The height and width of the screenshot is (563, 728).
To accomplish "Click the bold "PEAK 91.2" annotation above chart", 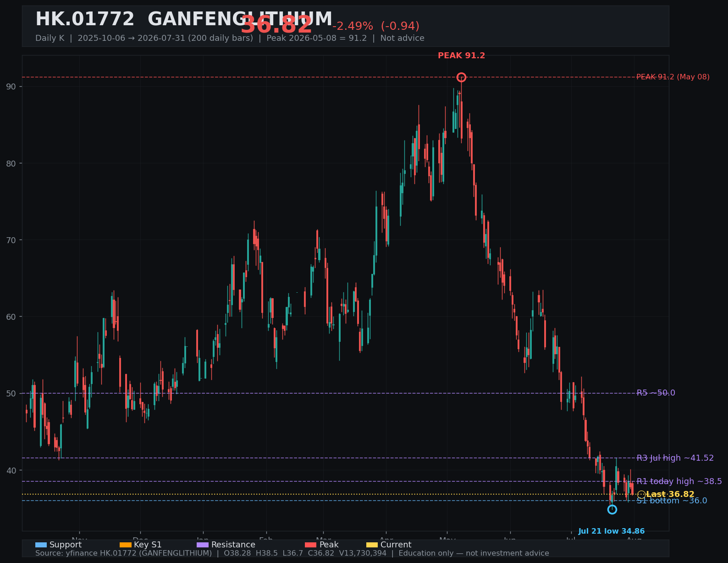I will click(x=461, y=56).
